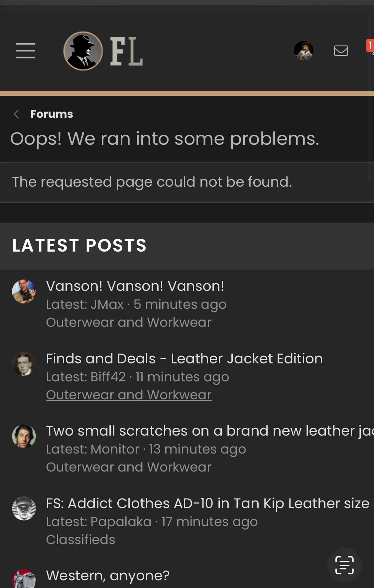View JMax's avatar on Vanson thread
The image size is (374, 588).
point(24,292)
